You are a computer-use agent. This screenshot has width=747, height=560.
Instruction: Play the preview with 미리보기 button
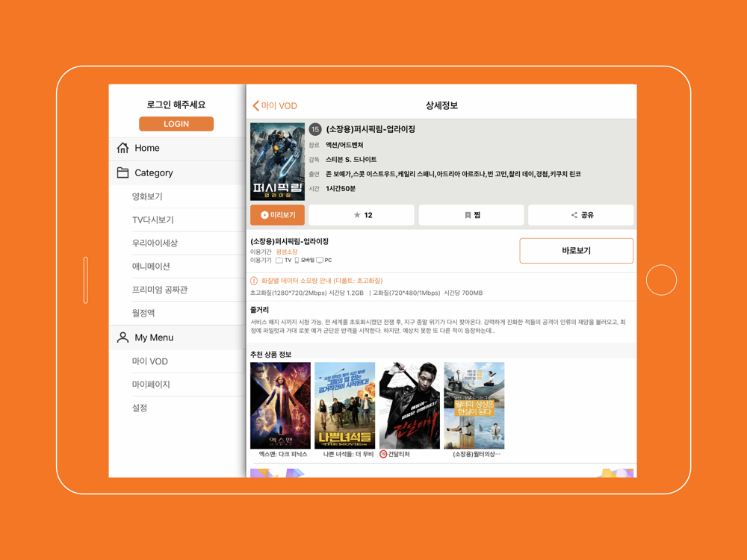[277, 215]
